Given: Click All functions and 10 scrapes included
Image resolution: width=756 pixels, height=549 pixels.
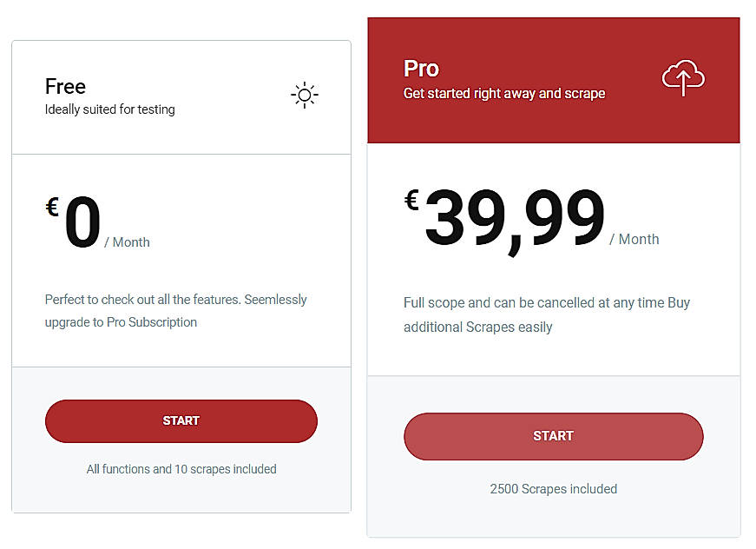Looking at the screenshot, I should [181, 468].
